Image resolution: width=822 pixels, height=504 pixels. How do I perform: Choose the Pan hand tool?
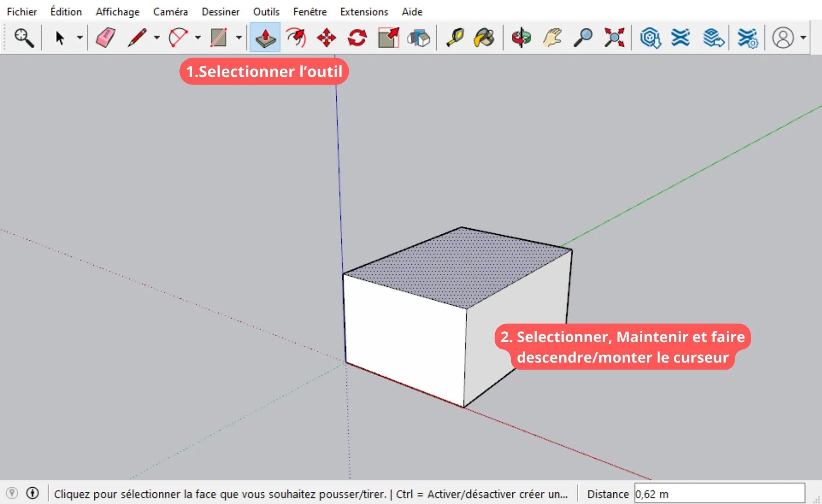pyautogui.click(x=552, y=38)
